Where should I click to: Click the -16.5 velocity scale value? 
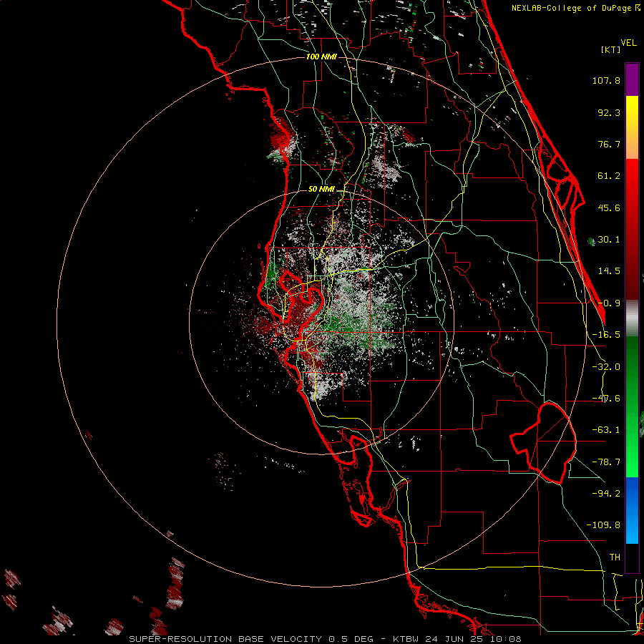coord(606,335)
